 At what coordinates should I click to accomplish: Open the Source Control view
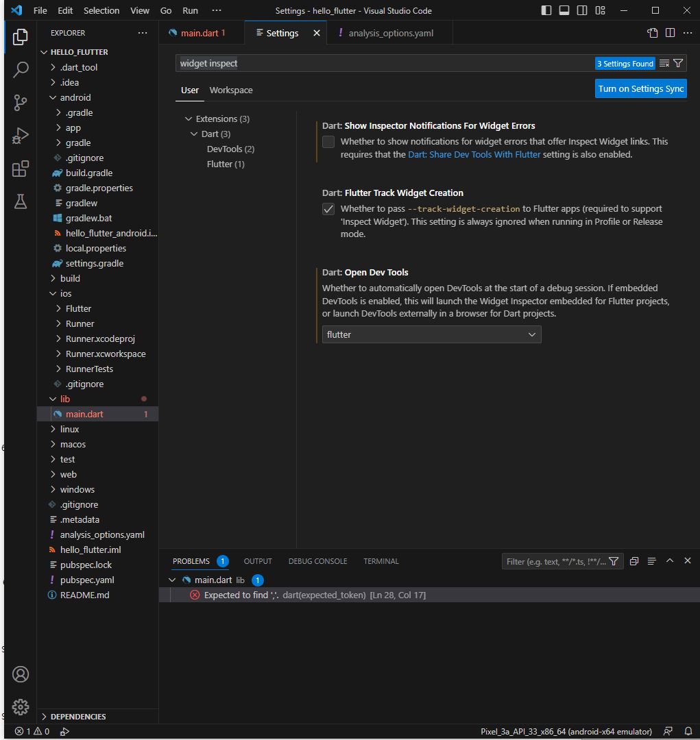pyautogui.click(x=21, y=102)
